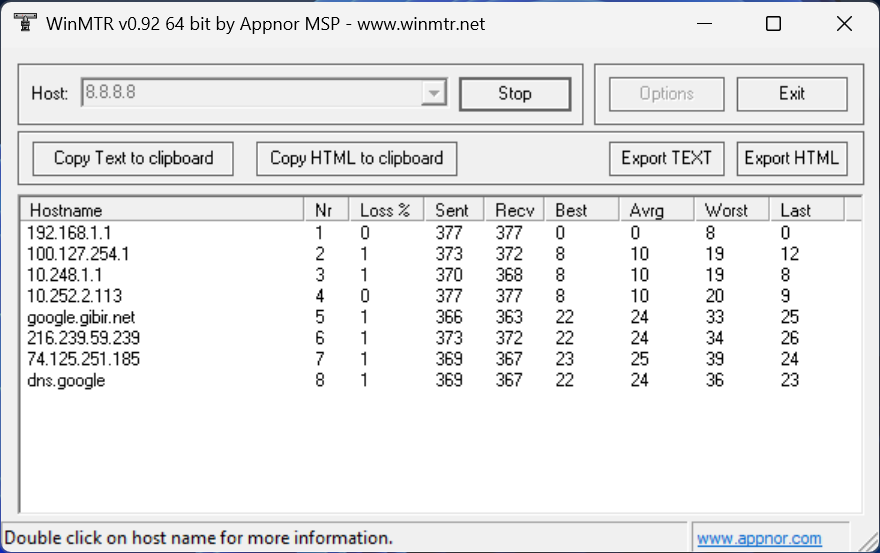Click the Loss % column header
The height and width of the screenshot is (553, 880).
point(387,210)
